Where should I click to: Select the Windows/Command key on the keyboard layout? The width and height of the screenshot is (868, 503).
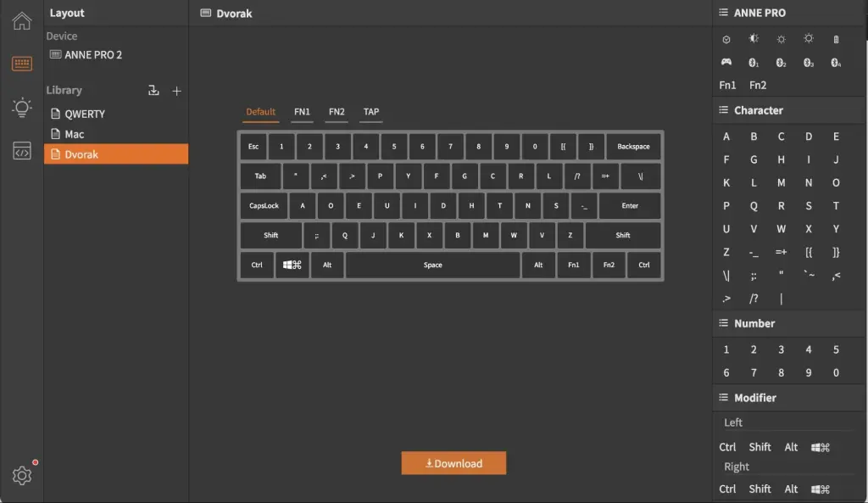click(x=292, y=265)
